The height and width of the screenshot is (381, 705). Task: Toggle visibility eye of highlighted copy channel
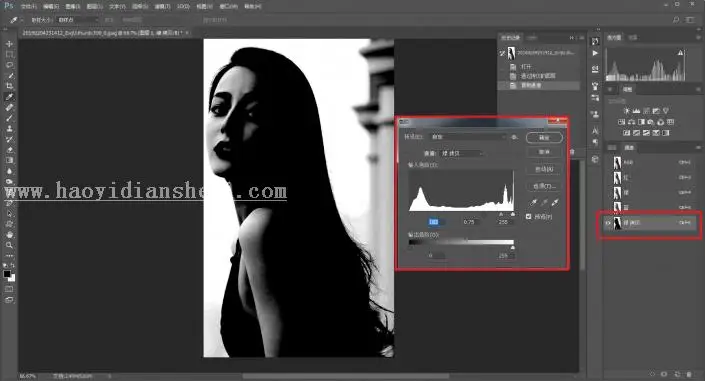pyautogui.click(x=608, y=223)
